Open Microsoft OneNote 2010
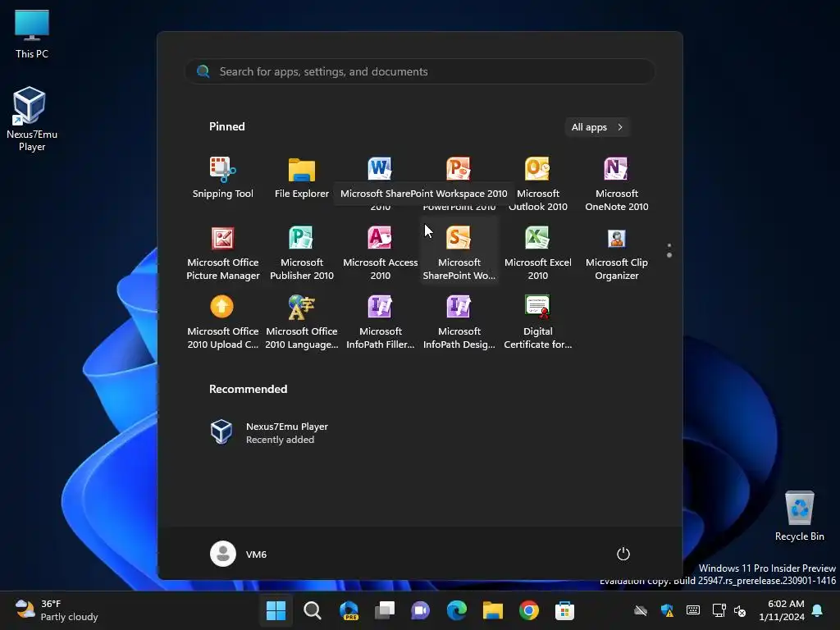840x630 pixels. (617, 180)
